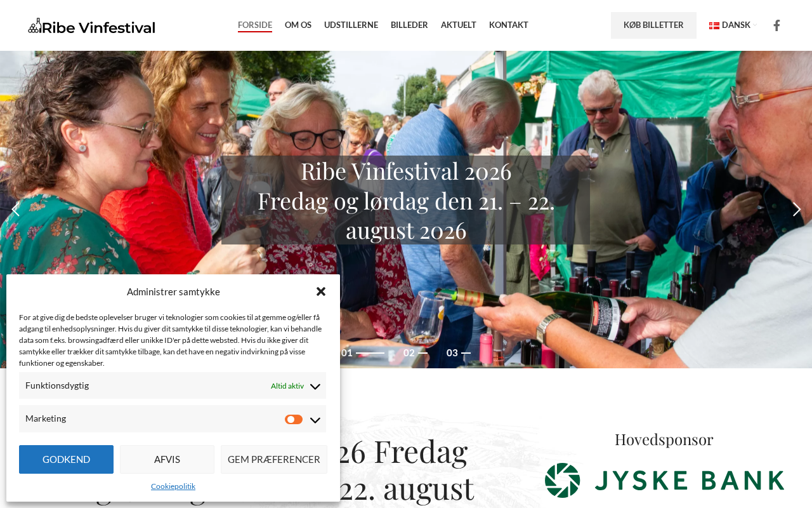Accept cookies with Godkend button
Viewport: 812px width, 508px height.
[66, 459]
